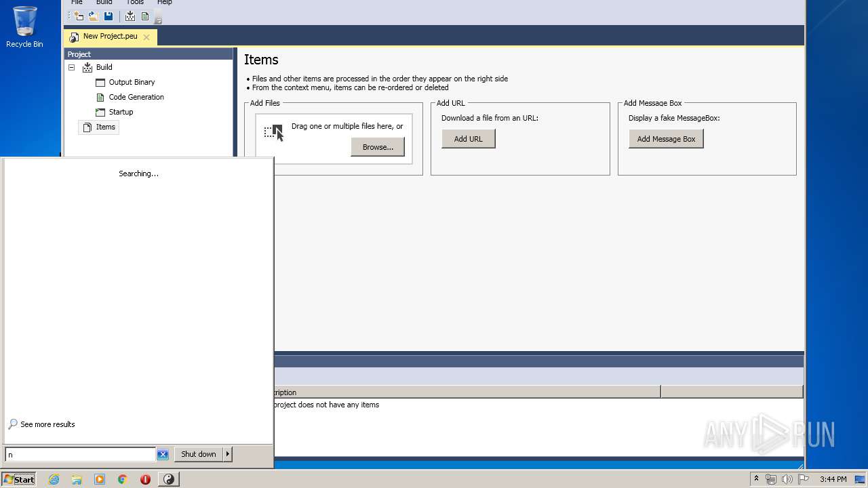
Task: Expand the Shut down options arrow
Action: 228,454
